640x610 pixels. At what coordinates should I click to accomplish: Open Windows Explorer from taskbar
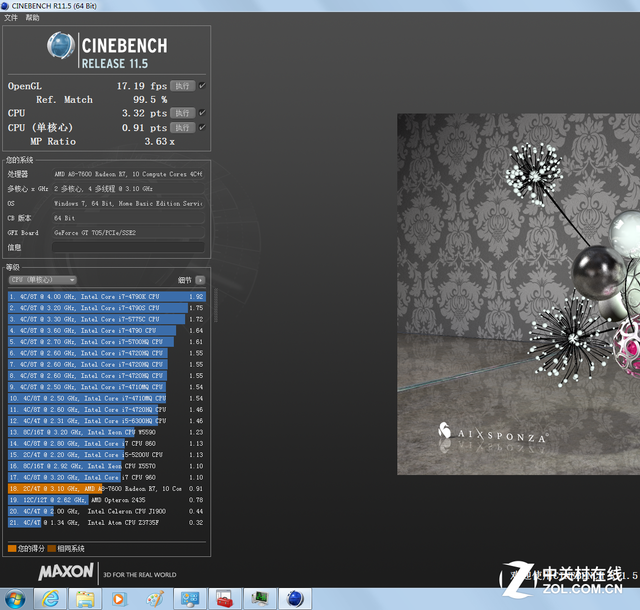85,599
